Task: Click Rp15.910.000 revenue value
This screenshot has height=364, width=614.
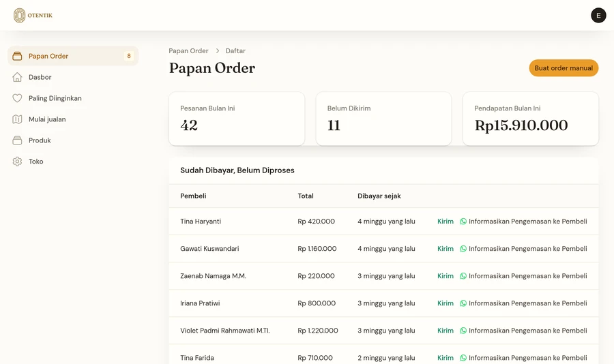Action: 521,125
